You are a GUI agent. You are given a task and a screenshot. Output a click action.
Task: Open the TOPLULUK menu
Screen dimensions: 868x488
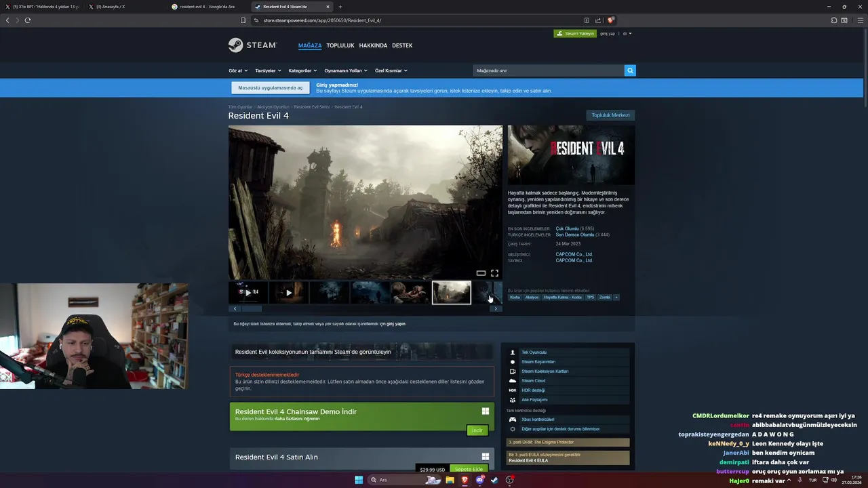click(340, 45)
